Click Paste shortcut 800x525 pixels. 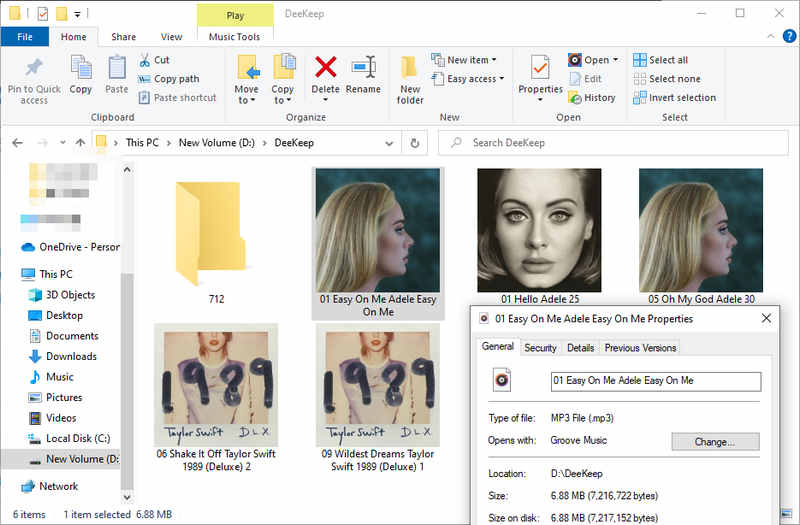(x=178, y=97)
